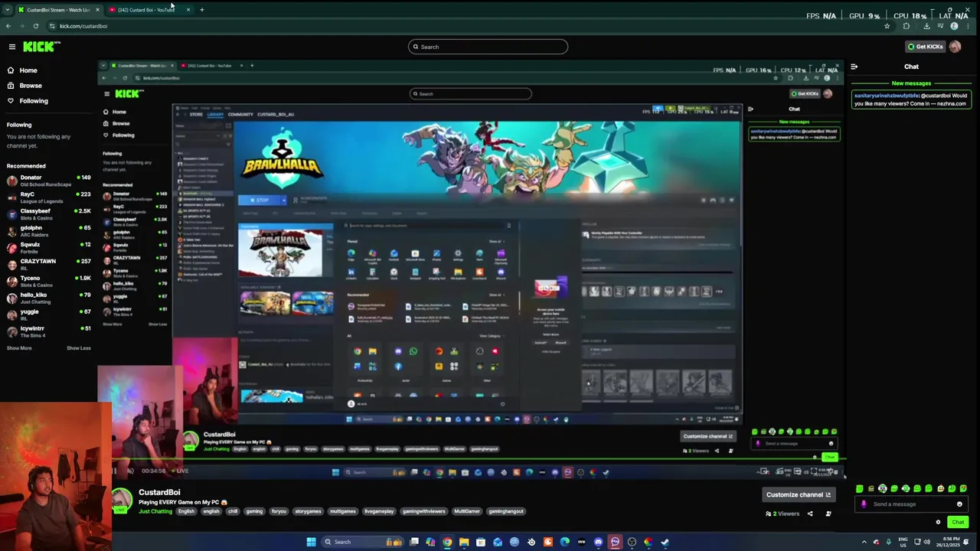Open RayC recommended channel
The image size is (980, 551).
point(49,197)
